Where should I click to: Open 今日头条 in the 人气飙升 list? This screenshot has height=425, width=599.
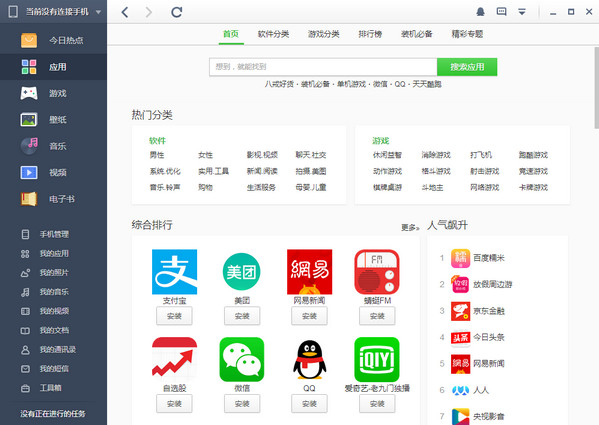(x=478, y=337)
